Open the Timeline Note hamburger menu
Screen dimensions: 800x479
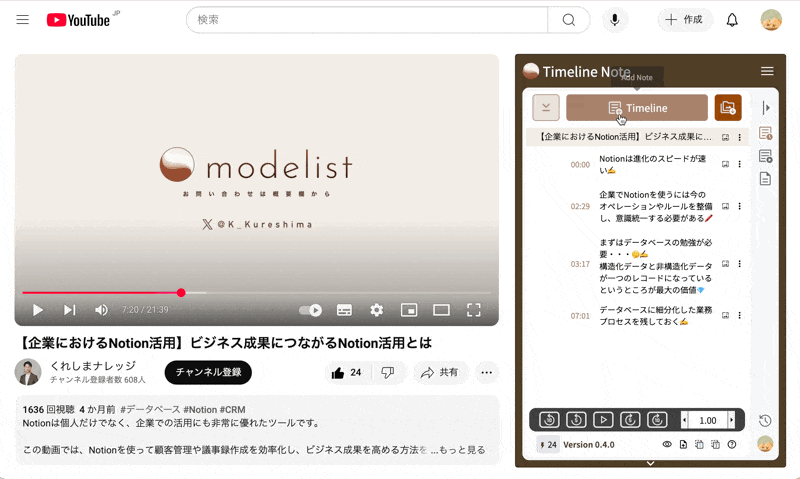[x=767, y=71]
